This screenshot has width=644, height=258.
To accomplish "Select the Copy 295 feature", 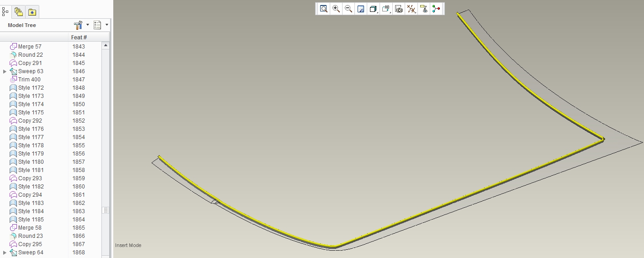I will [26, 244].
